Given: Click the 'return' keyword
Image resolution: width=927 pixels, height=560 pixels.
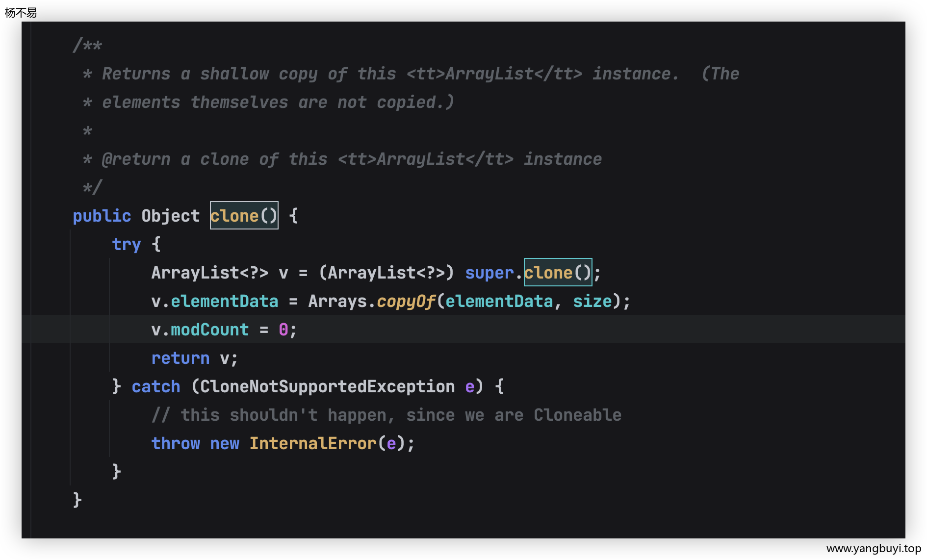Looking at the screenshot, I should (x=180, y=357).
